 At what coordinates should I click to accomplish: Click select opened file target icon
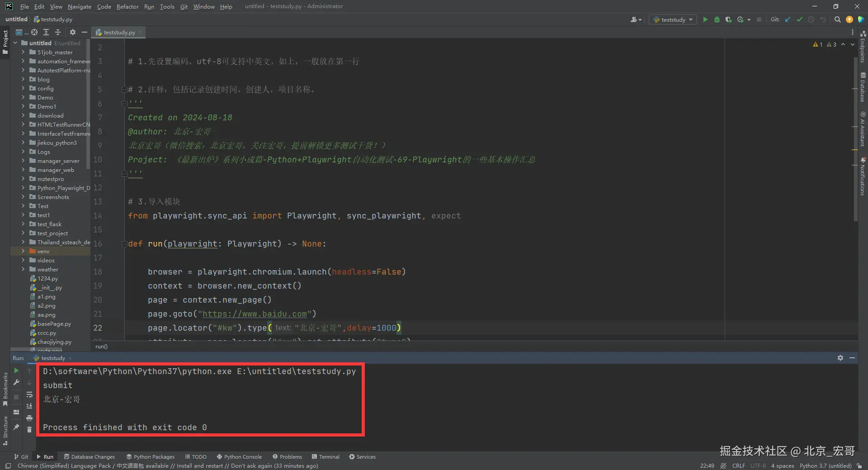coord(34,32)
